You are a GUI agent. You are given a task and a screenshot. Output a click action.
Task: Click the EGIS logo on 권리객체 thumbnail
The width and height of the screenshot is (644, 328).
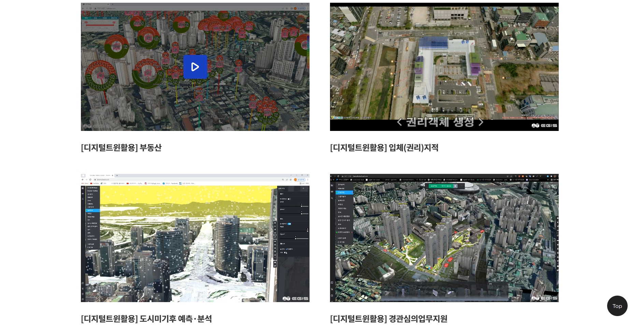(x=544, y=125)
